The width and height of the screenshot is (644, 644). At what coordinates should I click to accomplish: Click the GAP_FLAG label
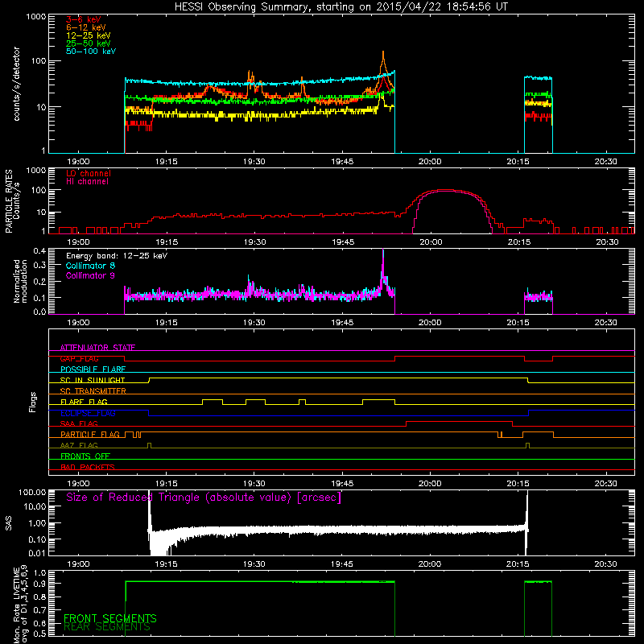(x=79, y=359)
